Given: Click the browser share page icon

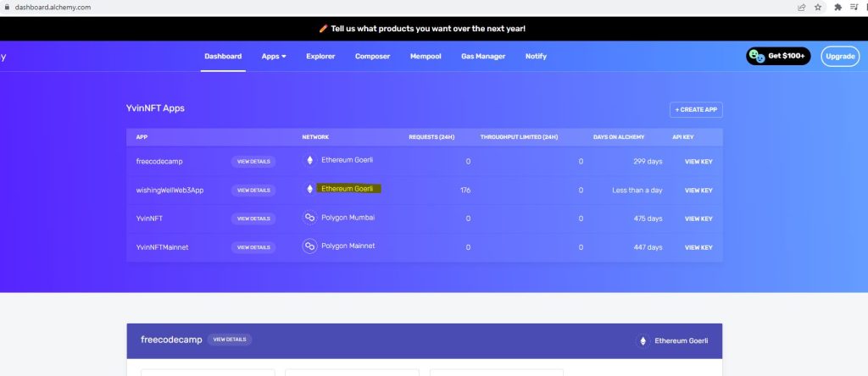Looking at the screenshot, I should pyautogui.click(x=802, y=7).
